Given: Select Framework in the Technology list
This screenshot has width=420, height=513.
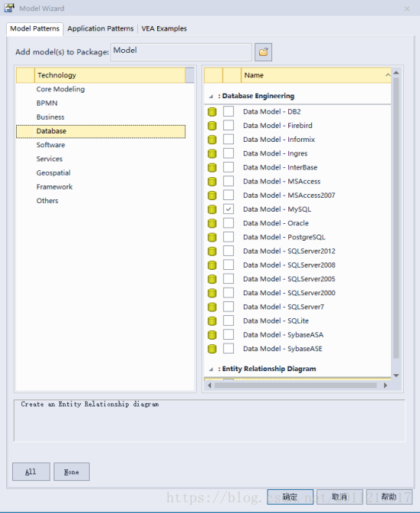Looking at the screenshot, I should coord(54,187).
